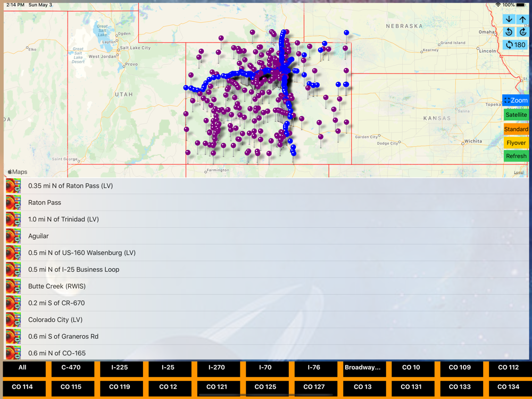Choose the CO 134 route

tap(510, 388)
